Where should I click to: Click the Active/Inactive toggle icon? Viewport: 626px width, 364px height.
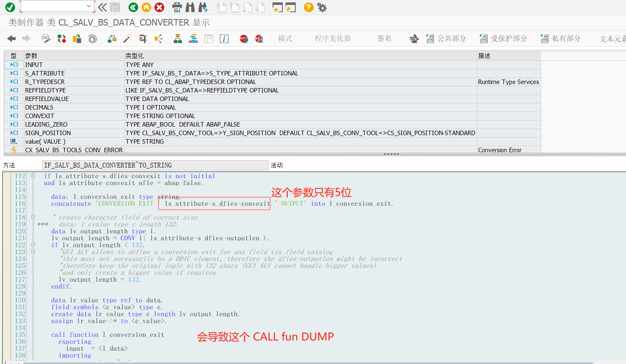pos(62,39)
